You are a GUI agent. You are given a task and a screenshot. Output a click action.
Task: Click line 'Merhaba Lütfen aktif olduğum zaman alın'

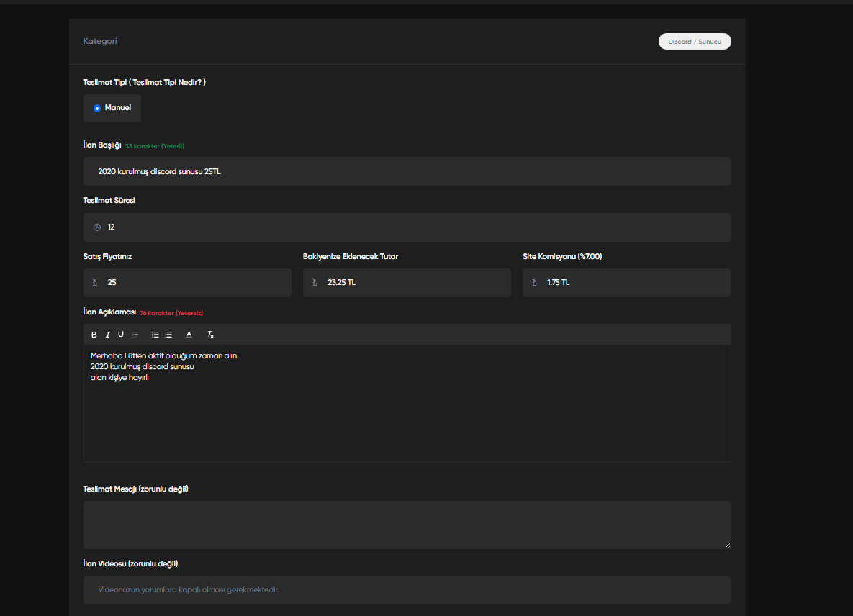click(163, 356)
